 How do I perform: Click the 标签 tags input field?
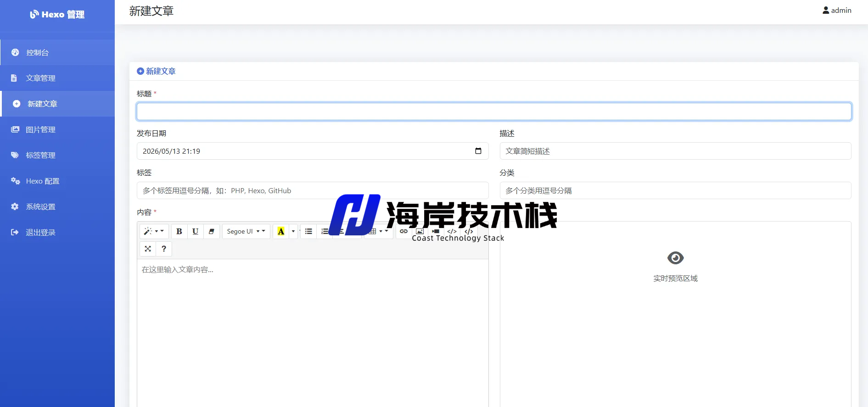(313, 190)
